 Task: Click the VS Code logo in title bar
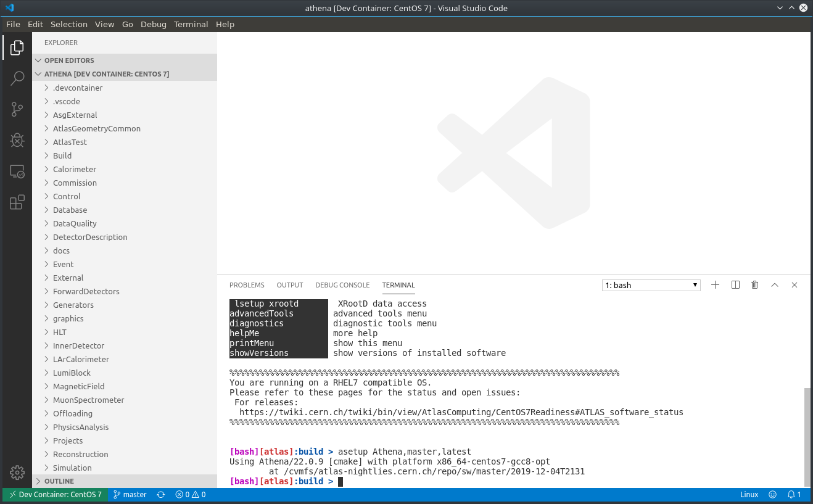click(x=9, y=8)
